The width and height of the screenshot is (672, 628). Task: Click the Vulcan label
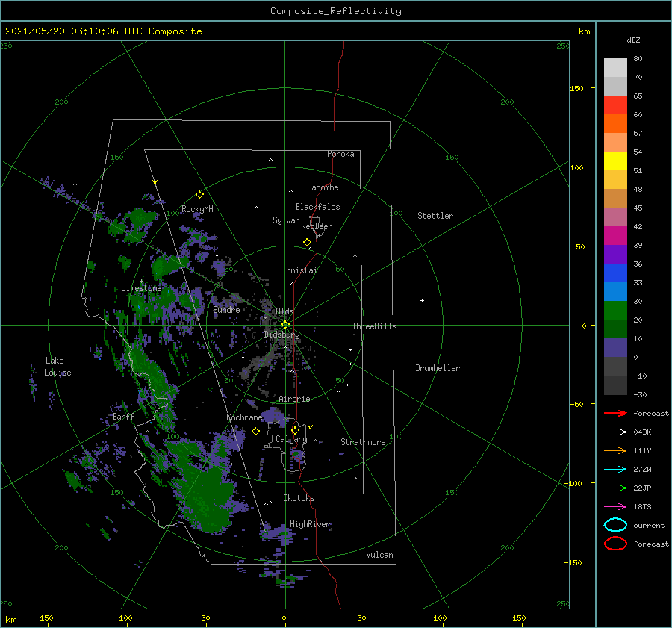[380, 555]
